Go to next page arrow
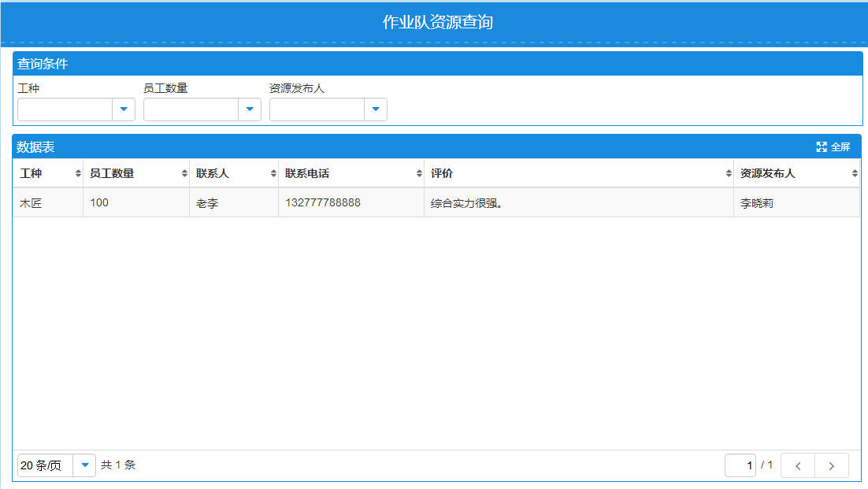Image resolution: width=868 pixels, height=489 pixels. (x=832, y=465)
